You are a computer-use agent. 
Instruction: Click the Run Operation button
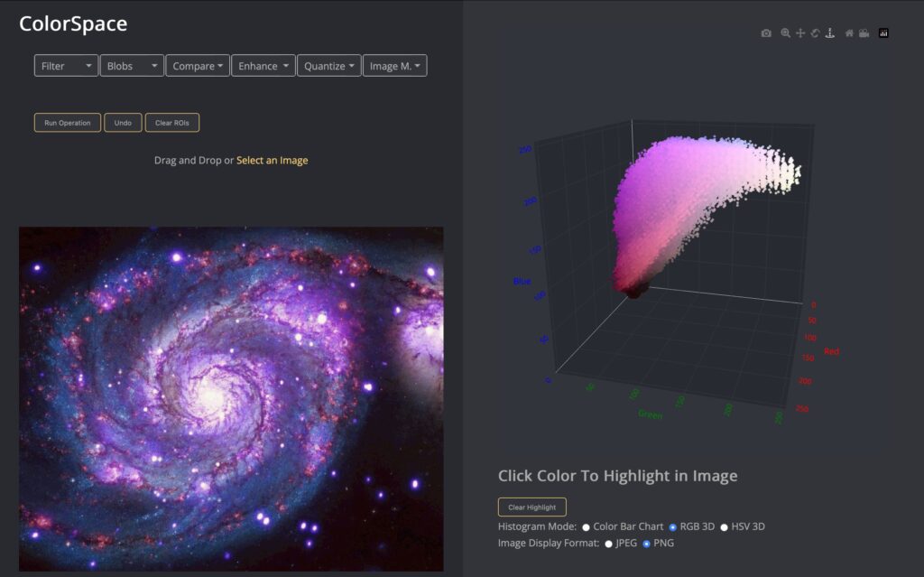click(66, 122)
